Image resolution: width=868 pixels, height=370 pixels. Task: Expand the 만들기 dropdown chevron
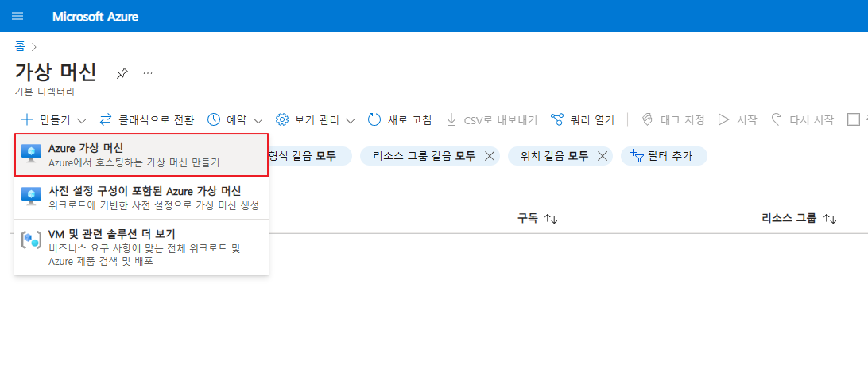click(81, 120)
